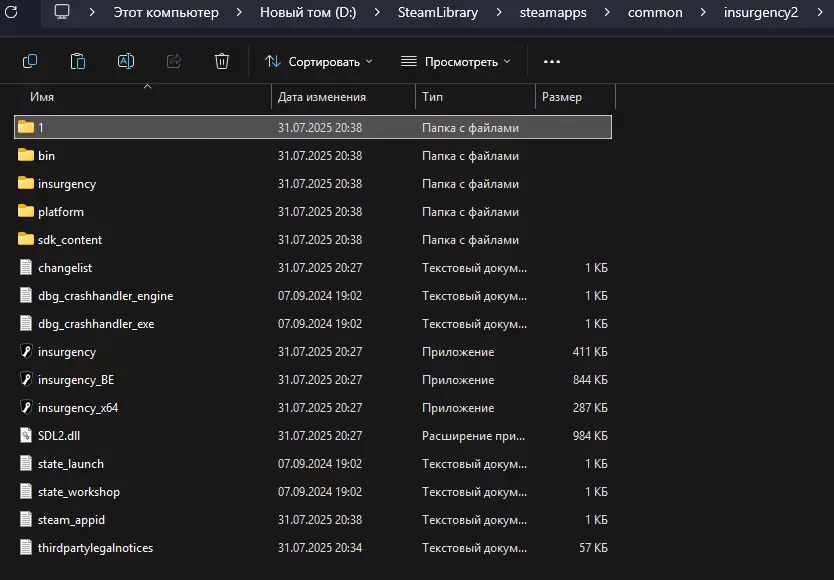Sort by the Размер column header
Viewport: 834px width, 580px height.
coord(562,97)
